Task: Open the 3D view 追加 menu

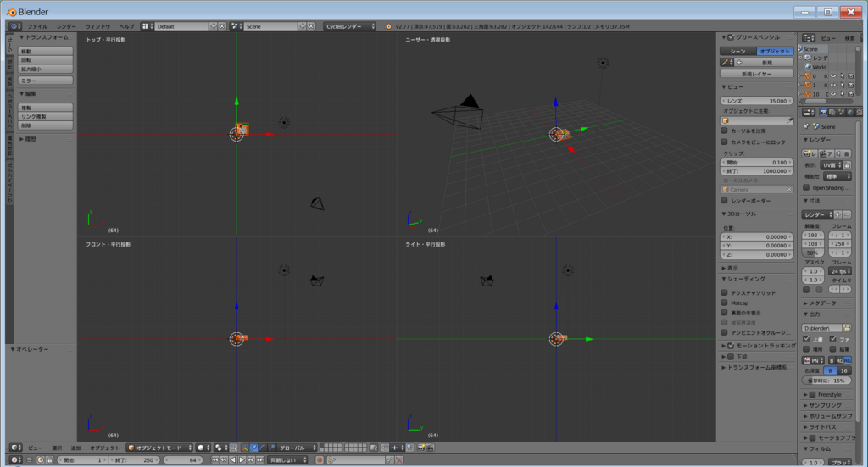Action: (x=75, y=448)
